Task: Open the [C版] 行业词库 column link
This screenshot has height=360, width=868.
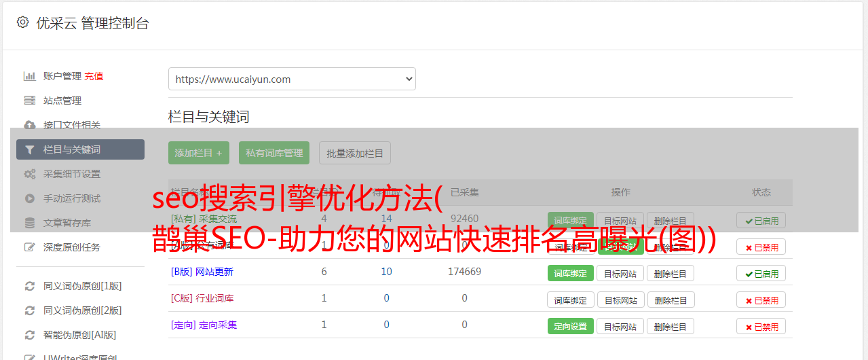Action: click(202, 298)
